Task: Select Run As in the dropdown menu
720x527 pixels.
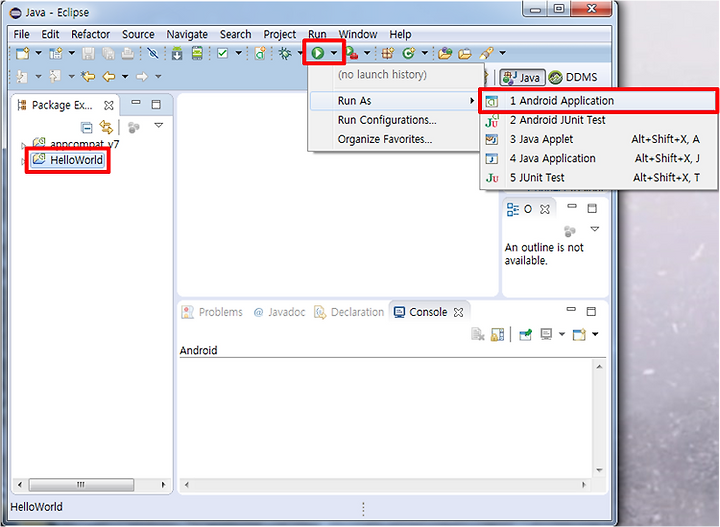Action: click(x=394, y=101)
